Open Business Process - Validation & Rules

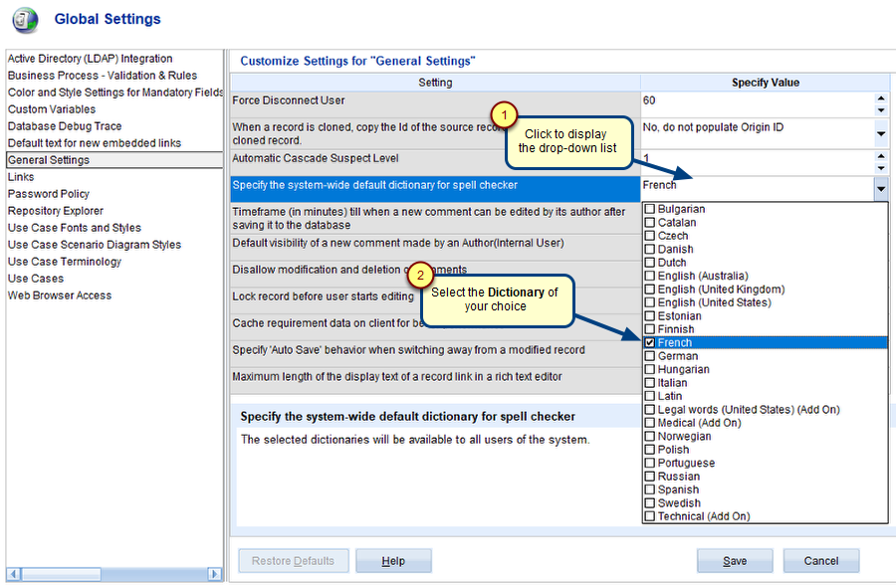click(x=103, y=76)
